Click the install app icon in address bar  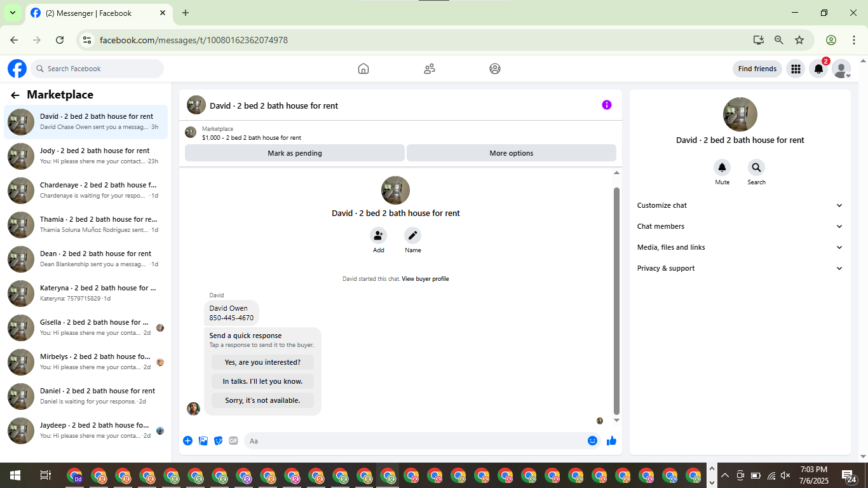(x=758, y=40)
